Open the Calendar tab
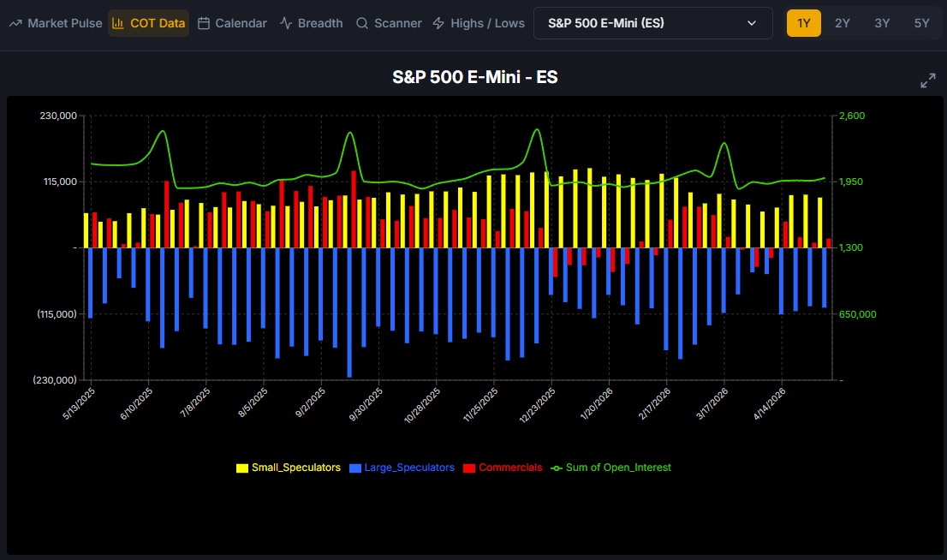Image resolution: width=947 pixels, height=560 pixels. coord(232,23)
